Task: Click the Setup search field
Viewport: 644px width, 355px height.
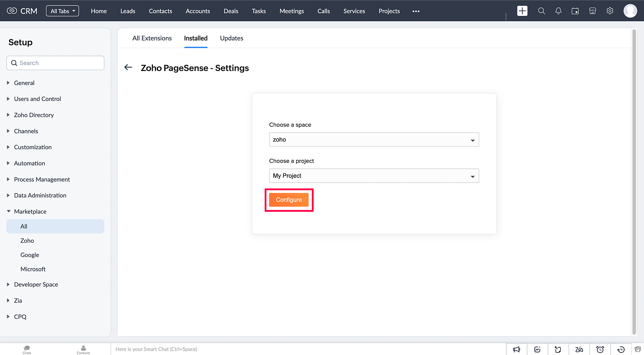Action: [55, 63]
